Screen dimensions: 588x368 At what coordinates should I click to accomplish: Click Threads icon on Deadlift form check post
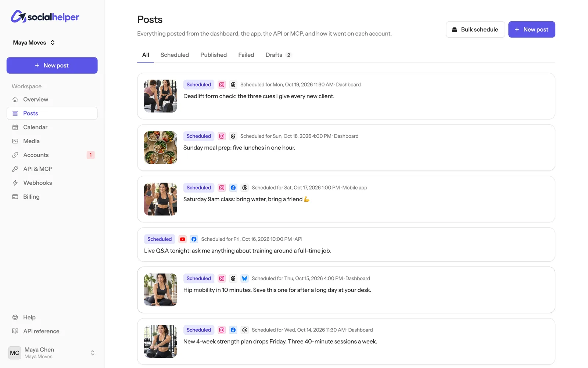(x=233, y=85)
